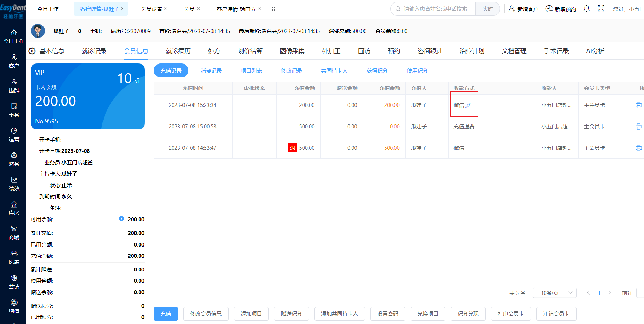
Task: Open the 运营 sidebar section
Action: coord(14,135)
